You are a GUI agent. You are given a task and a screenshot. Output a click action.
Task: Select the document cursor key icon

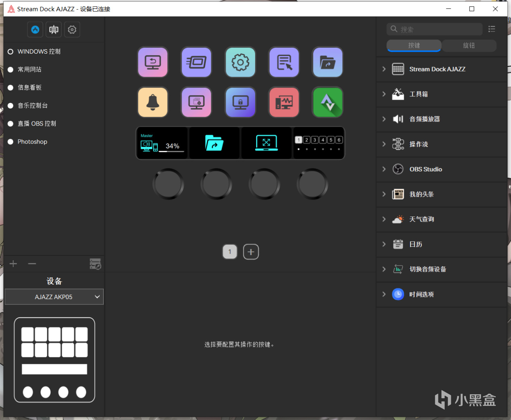[284, 62]
